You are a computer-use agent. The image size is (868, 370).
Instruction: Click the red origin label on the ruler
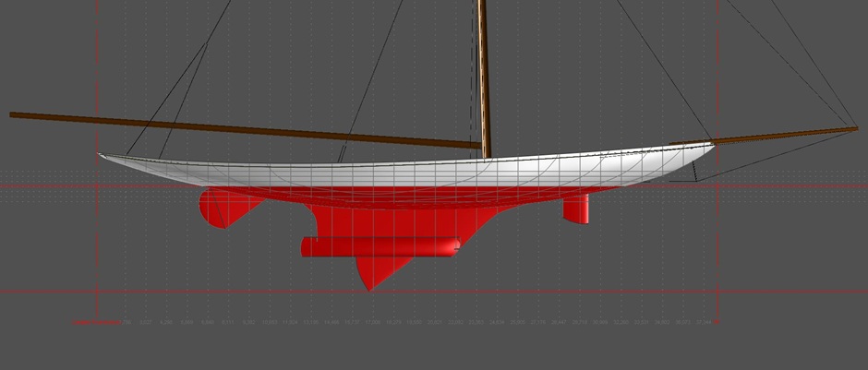click(x=96, y=323)
